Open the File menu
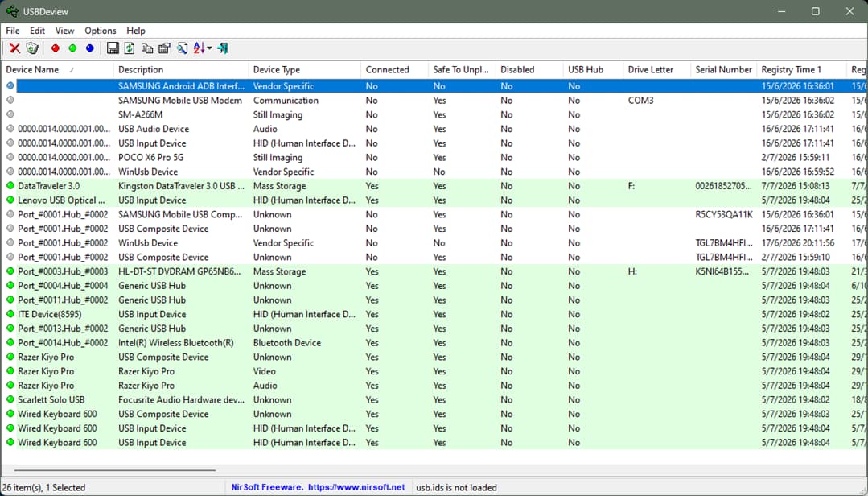Viewport: 868px width, 496px height. [13, 31]
